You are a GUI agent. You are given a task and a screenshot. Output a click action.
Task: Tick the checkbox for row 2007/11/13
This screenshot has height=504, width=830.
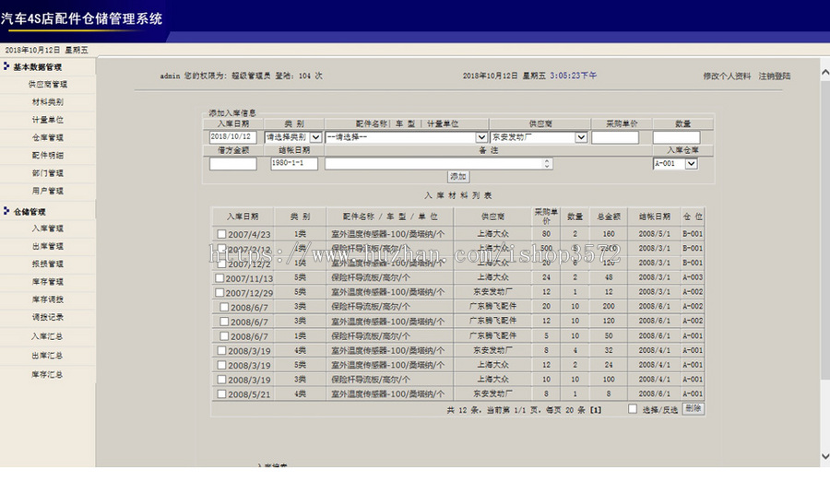click(219, 277)
